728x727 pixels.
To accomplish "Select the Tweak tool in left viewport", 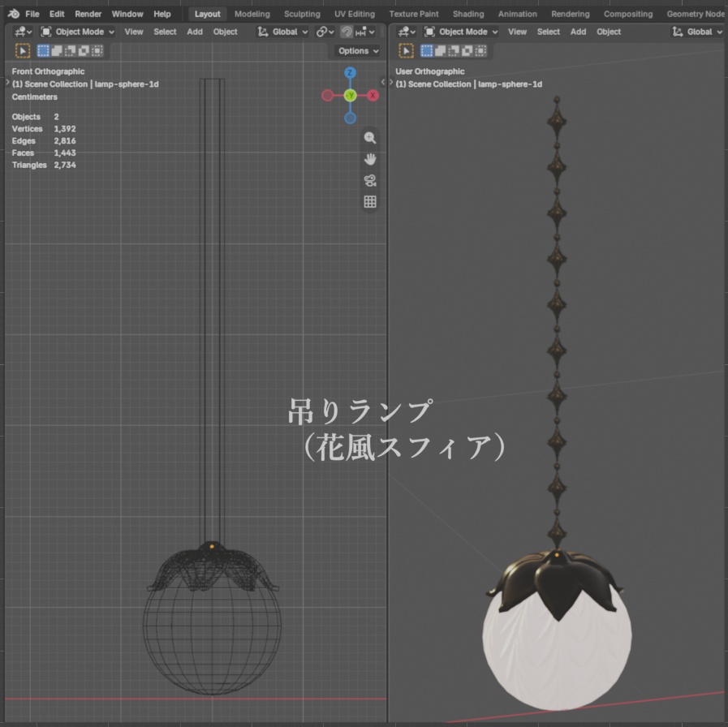I will coord(23,50).
